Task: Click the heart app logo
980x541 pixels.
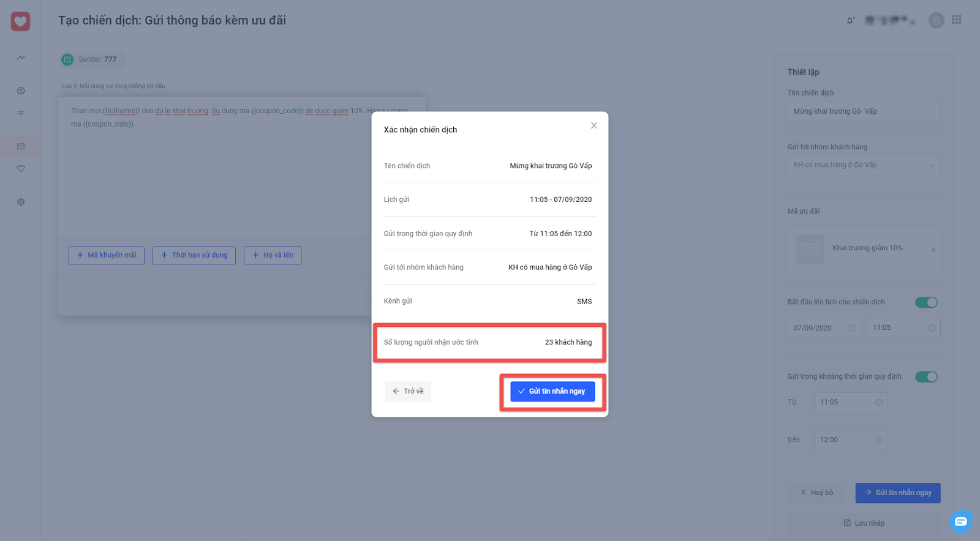Action: [20, 21]
